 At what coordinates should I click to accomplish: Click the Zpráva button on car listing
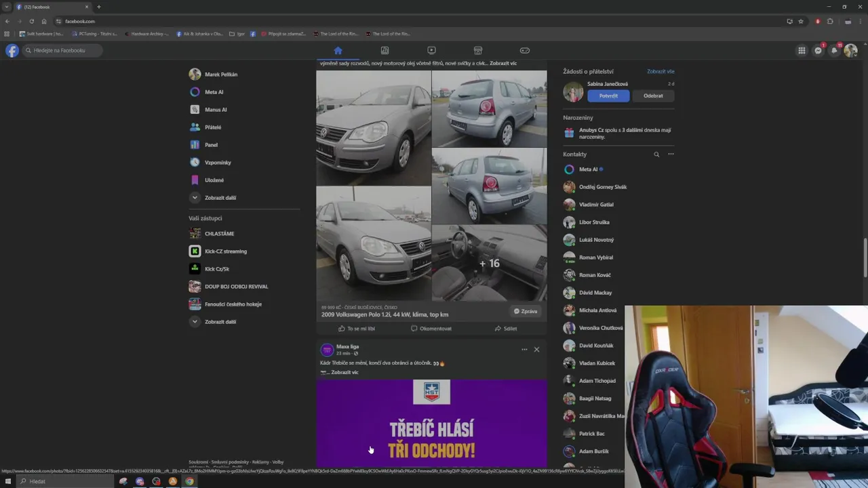point(526,311)
